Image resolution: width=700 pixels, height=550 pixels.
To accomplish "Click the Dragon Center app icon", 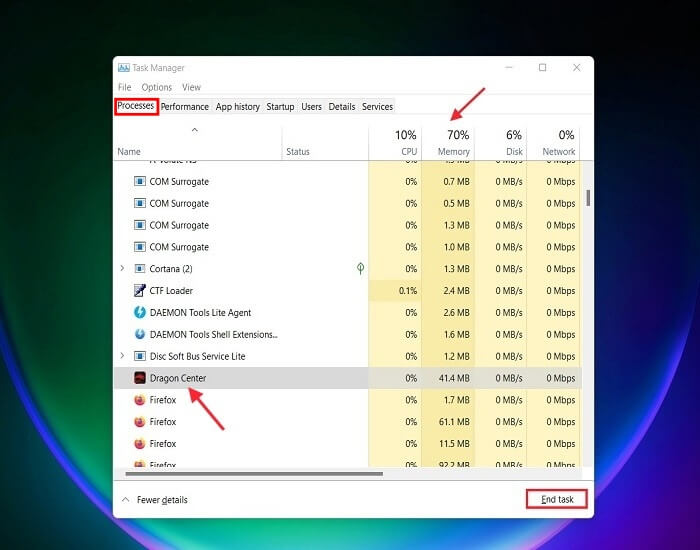I will pos(140,378).
